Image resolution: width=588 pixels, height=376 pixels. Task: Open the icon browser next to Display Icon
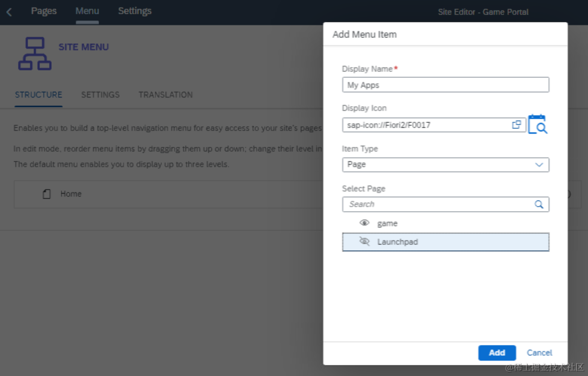tap(538, 124)
